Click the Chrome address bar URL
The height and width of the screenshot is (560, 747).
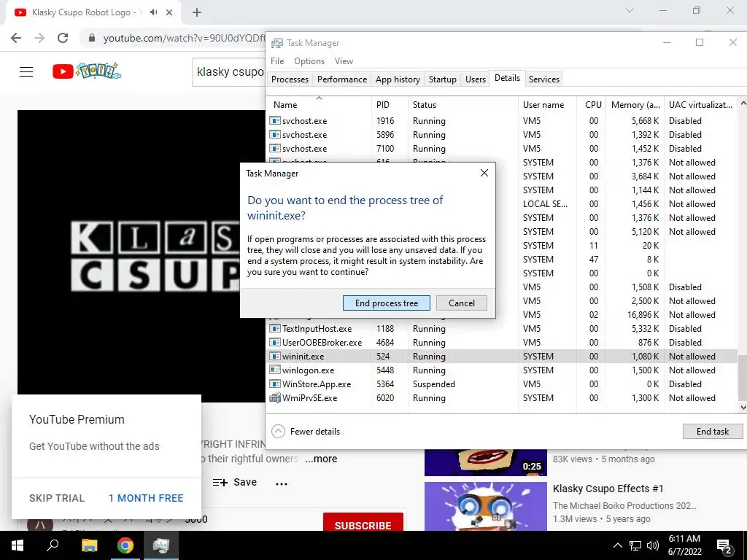pyautogui.click(x=184, y=38)
